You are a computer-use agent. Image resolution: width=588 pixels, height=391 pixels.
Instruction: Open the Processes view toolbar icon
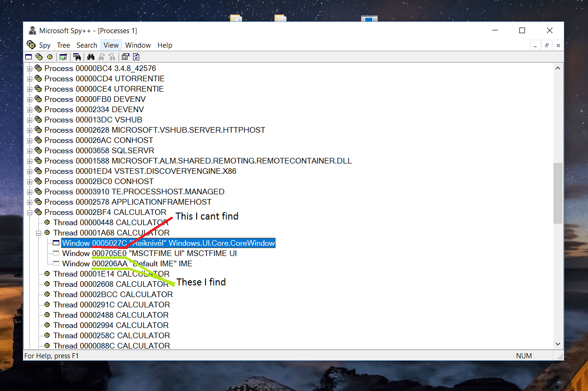pos(39,57)
